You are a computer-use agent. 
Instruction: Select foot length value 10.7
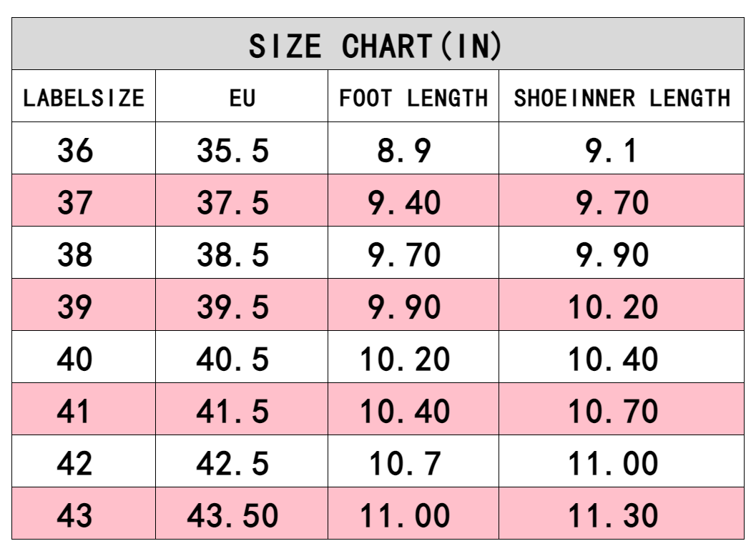click(x=405, y=463)
